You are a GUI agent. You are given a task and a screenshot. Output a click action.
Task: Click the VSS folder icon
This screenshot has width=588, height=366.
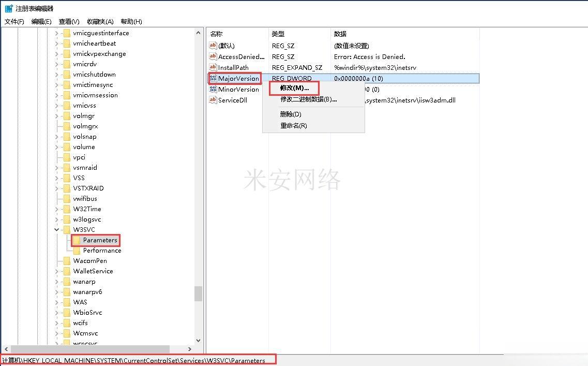click(67, 178)
